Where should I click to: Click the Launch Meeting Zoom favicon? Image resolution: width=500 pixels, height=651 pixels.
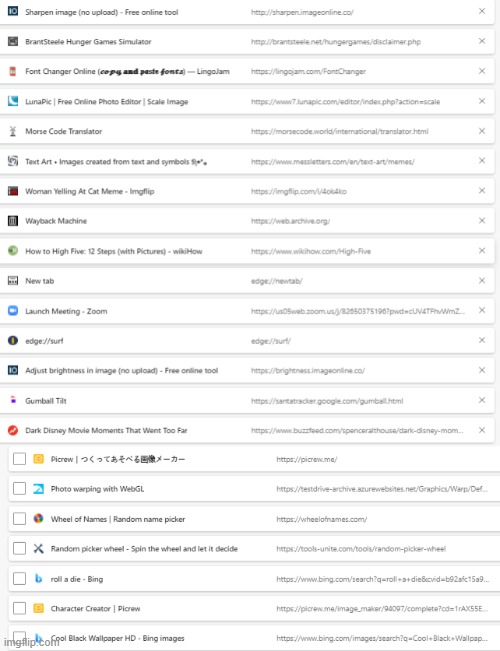coord(13,311)
